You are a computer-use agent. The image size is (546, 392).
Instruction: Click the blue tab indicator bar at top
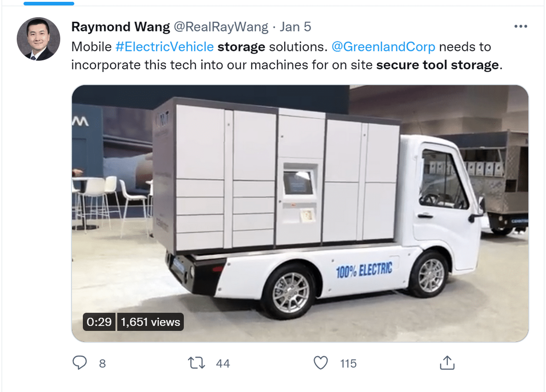click(x=49, y=3)
